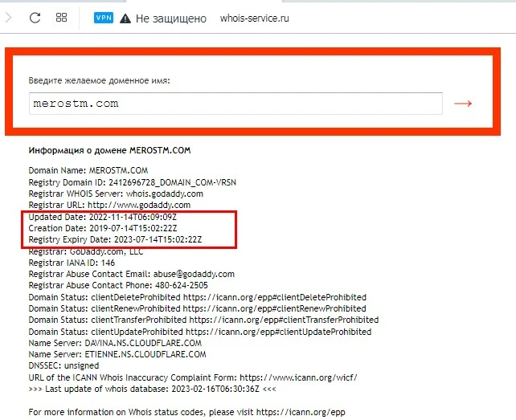Image resolution: width=516 pixels, height=420 pixels.
Task: Open the epp#clientRenewProhibited link
Action: [274, 308]
